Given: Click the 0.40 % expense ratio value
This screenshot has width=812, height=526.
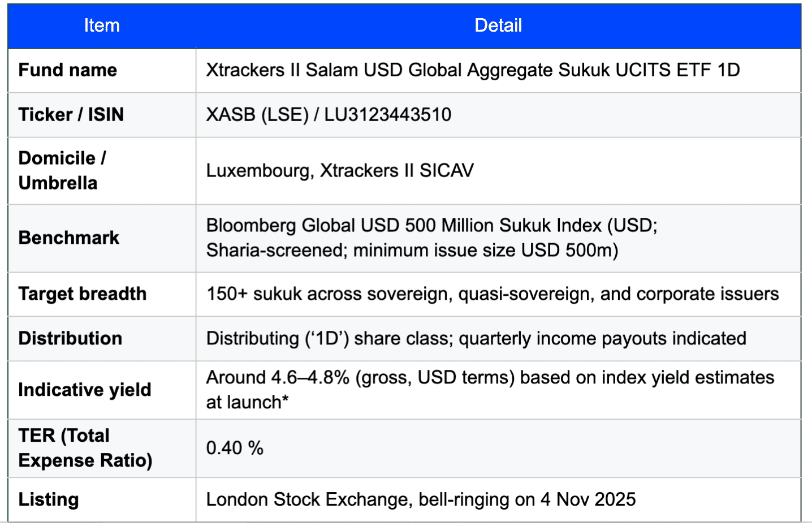Looking at the screenshot, I should coord(235,448).
